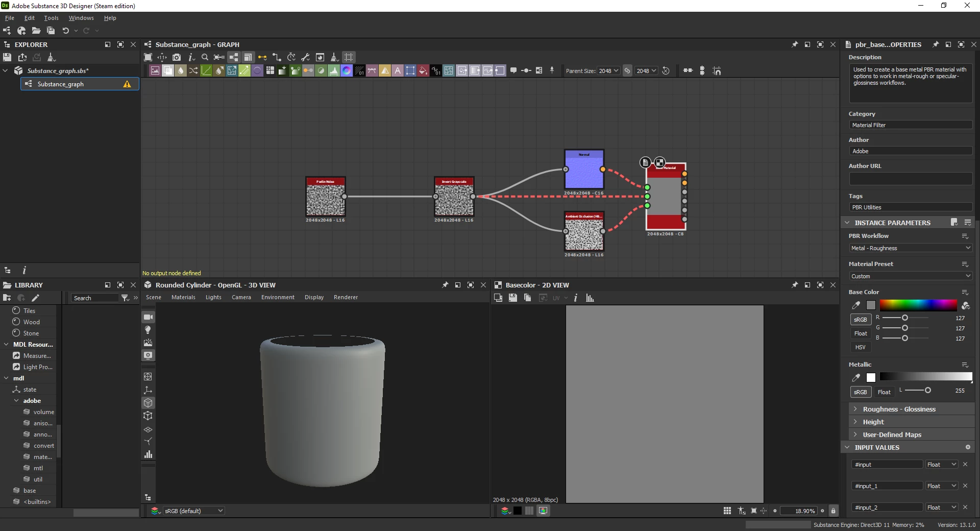Open the PBR Workflow dropdown

pyautogui.click(x=911, y=248)
